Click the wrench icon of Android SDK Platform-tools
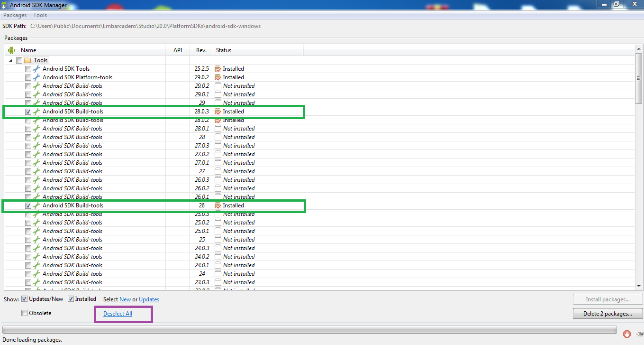 [x=36, y=77]
